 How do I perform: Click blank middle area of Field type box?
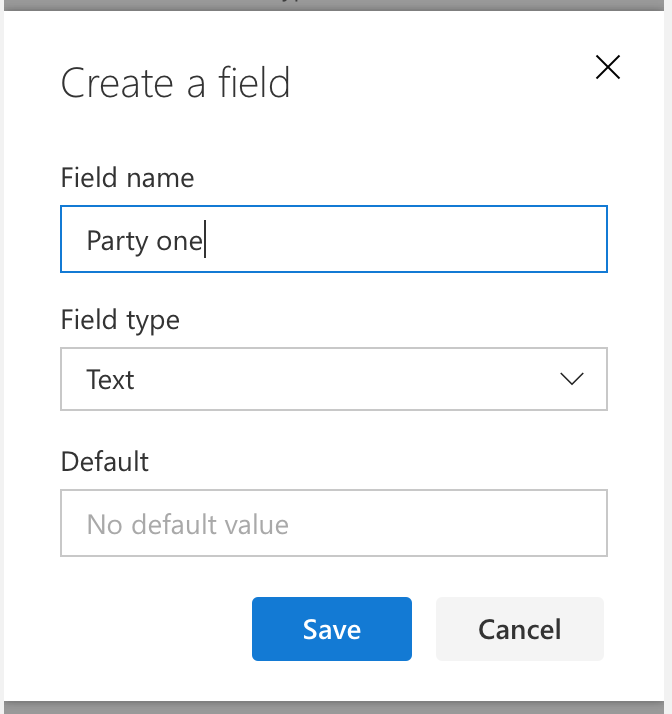340,380
